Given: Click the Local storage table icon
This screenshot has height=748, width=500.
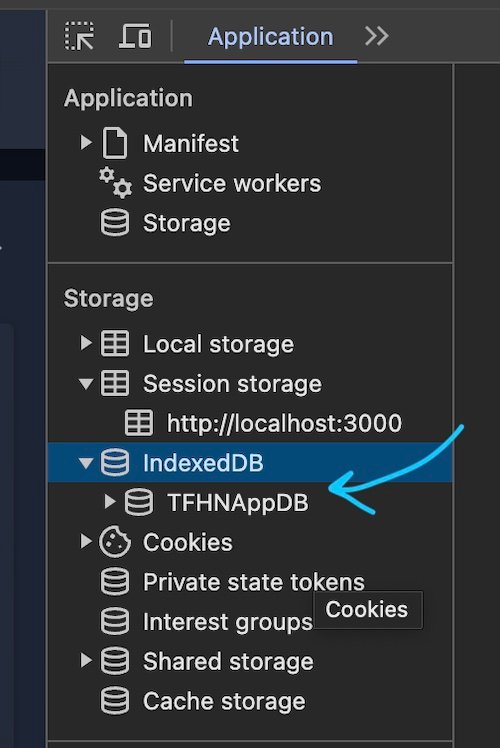Looking at the screenshot, I should [115, 343].
